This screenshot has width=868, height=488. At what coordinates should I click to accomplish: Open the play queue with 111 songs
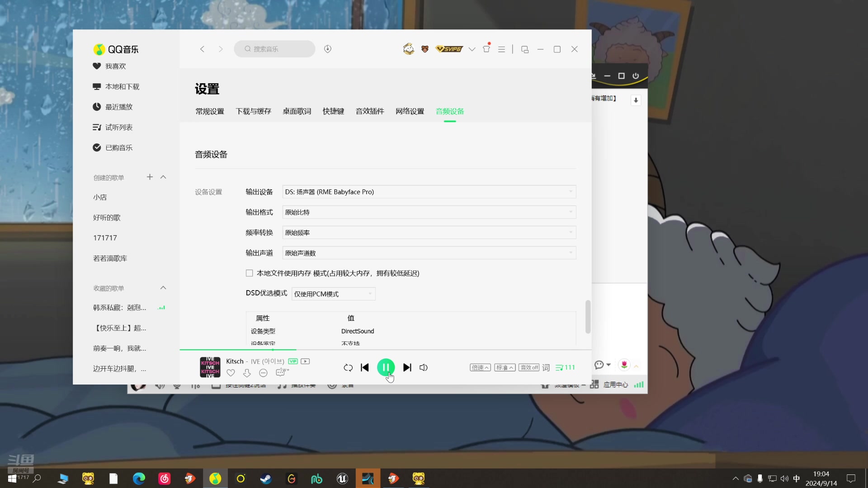[565, 367]
